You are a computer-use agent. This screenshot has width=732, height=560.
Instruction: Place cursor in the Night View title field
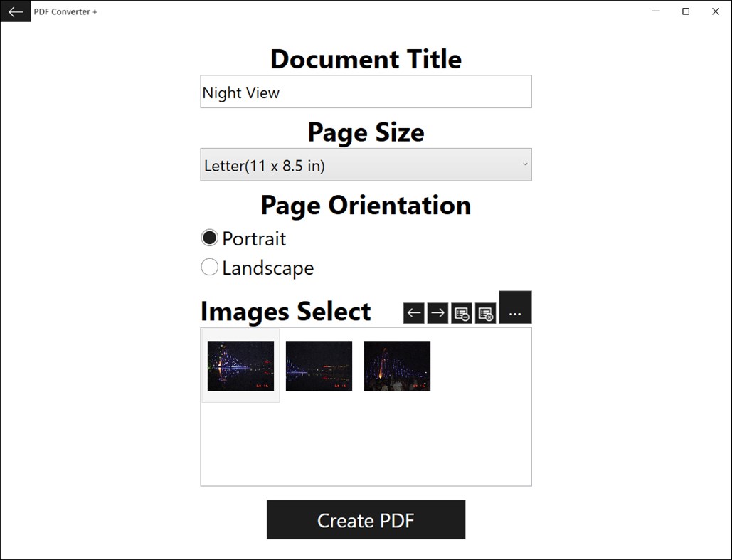tap(366, 91)
